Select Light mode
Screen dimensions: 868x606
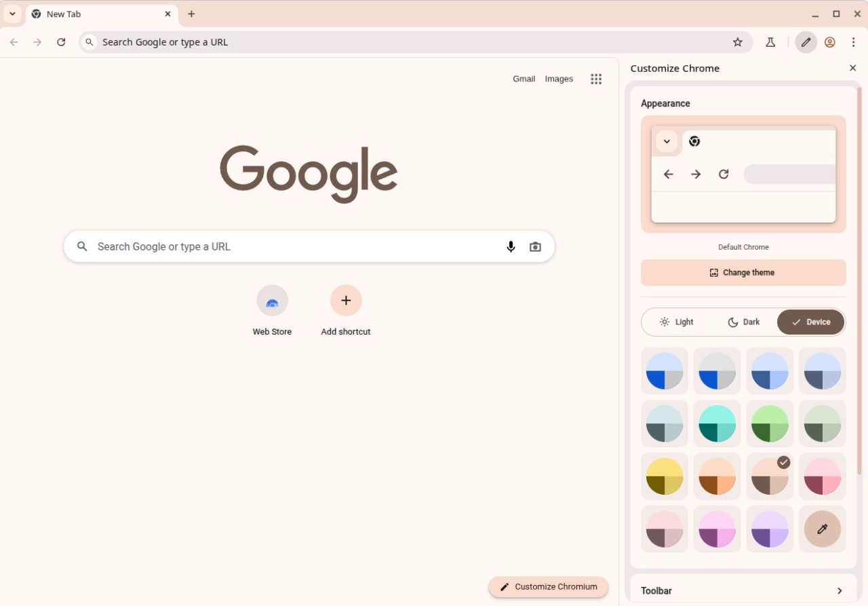coord(677,322)
